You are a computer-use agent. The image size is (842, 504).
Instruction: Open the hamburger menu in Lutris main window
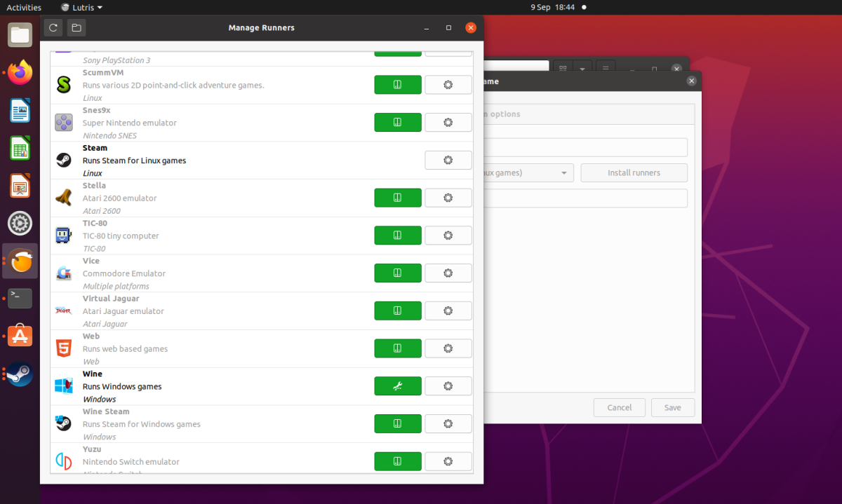coord(606,69)
